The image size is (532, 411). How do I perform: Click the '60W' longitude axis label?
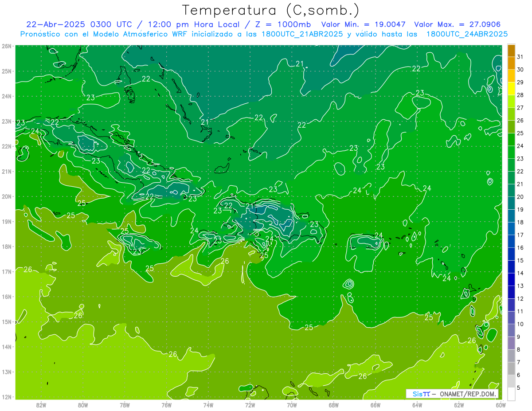pos(501,405)
